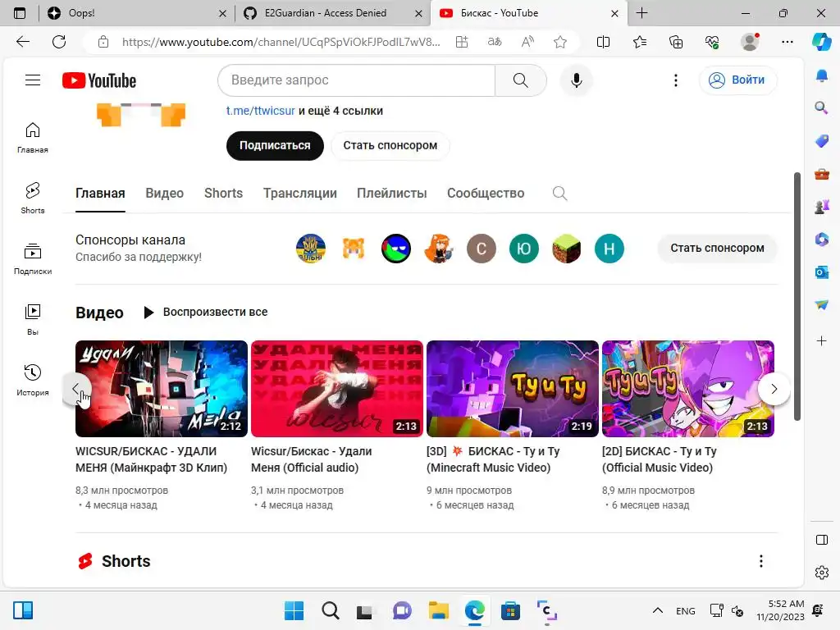Open the YouTube guide hamburger menu

33,80
